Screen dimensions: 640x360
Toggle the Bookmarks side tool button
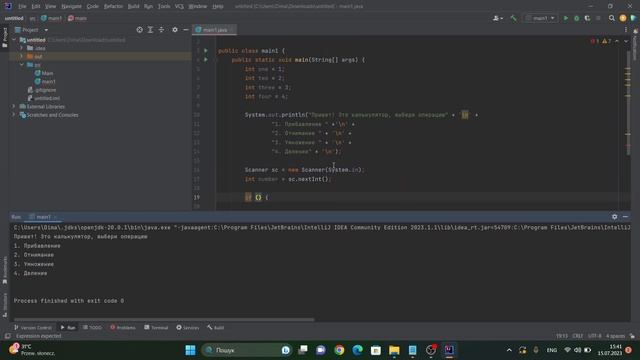click(x=5, y=270)
